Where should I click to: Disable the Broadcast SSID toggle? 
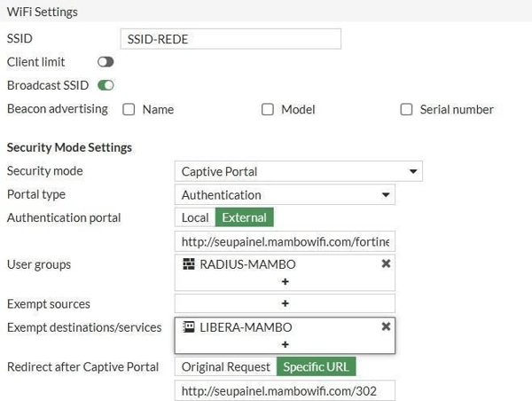point(106,86)
